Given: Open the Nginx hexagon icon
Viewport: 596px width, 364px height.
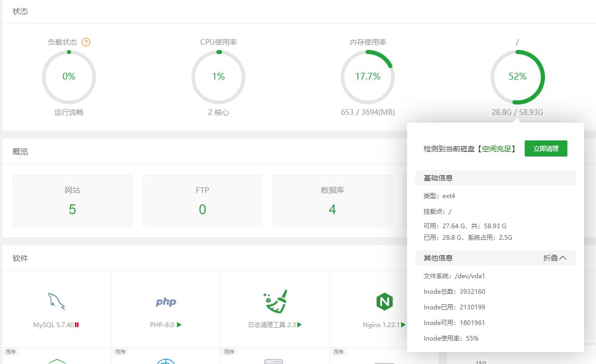Looking at the screenshot, I should coord(384,302).
